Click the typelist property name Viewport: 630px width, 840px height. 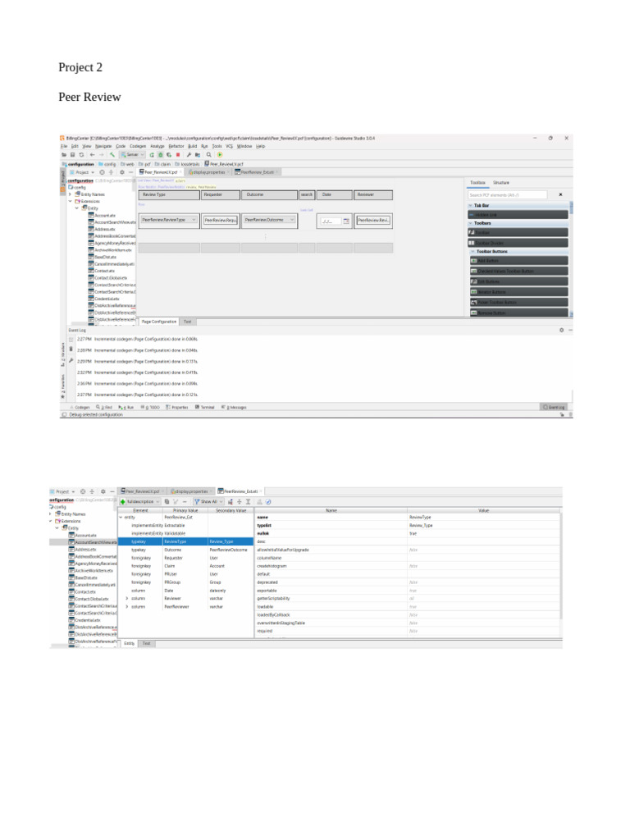point(264,526)
